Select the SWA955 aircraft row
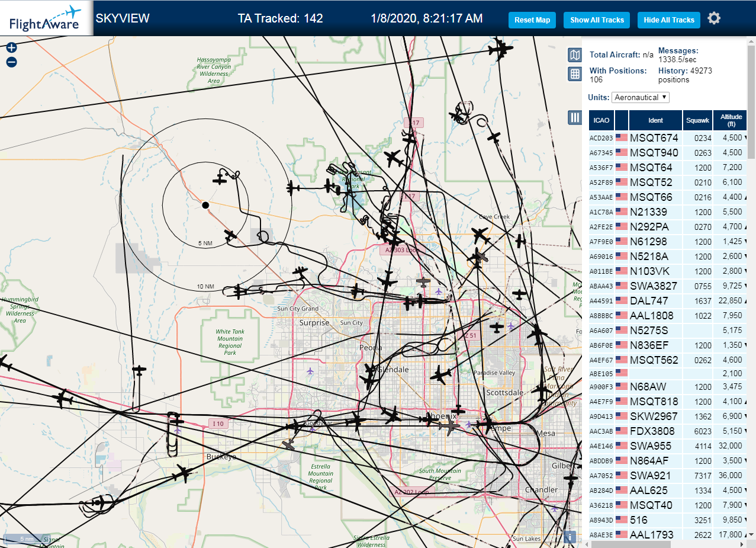The height and width of the screenshot is (548, 756). point(668,446)
